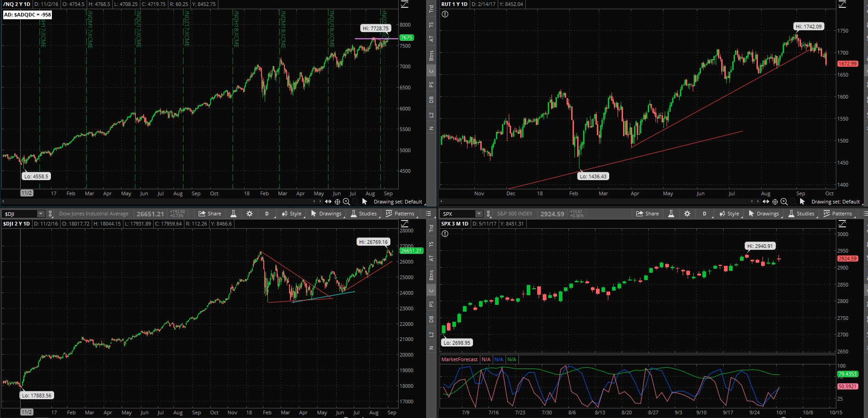Open the D timeframe selector in the $DJI toolbar
The height and width of the screenshot is (418, 868).
267,214
